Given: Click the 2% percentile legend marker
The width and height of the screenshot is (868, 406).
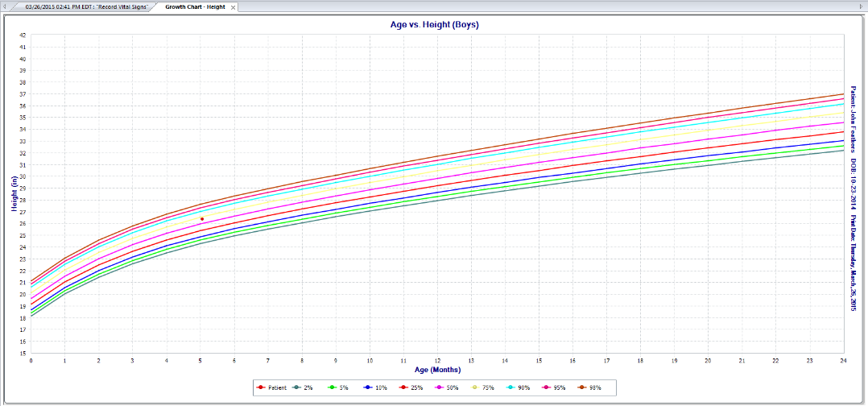Looking at the screenshot, I should (x=298, y=388).
